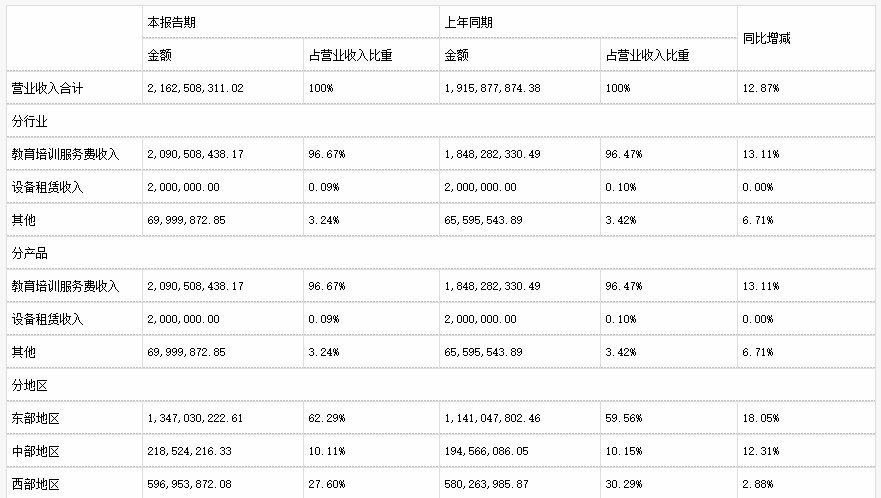
Task: Click the 占营业收入比重 header under 本报告期
Action: click(350, 55)
